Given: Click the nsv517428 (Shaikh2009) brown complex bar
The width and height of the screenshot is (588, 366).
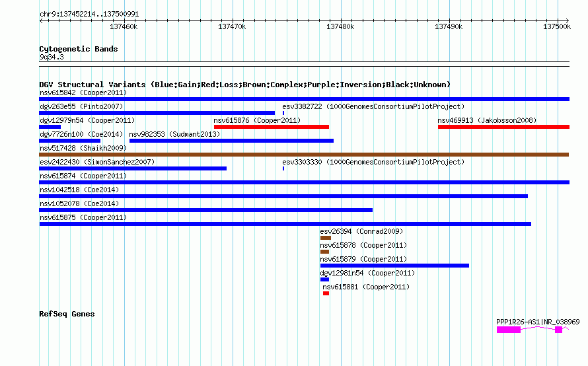Looking at the screenshot, I should click(304, 155).
